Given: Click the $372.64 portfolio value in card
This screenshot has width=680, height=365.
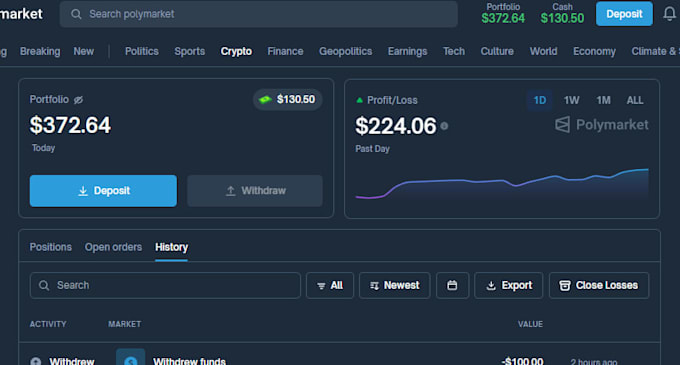Looking at the screenshot, I should [x=70, y=125].
